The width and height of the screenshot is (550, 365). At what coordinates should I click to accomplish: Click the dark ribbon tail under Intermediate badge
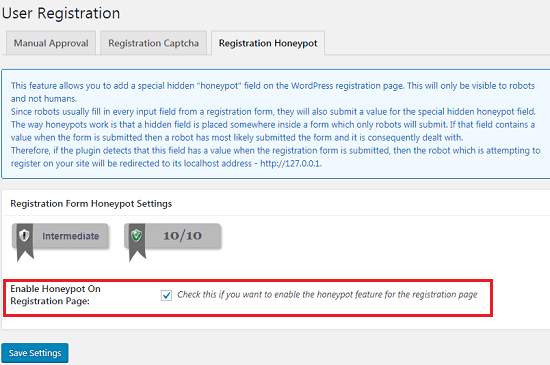click(x=25, y=254)
